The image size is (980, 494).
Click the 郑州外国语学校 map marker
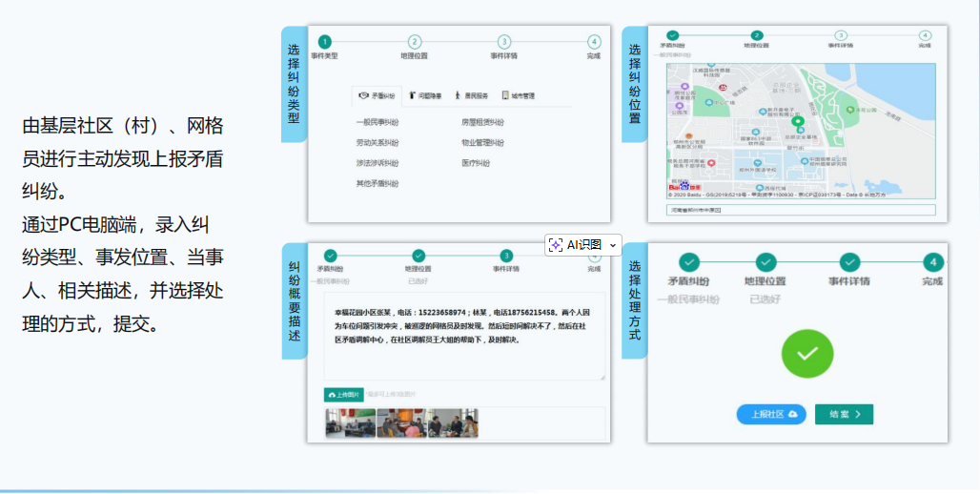[759, 162]
